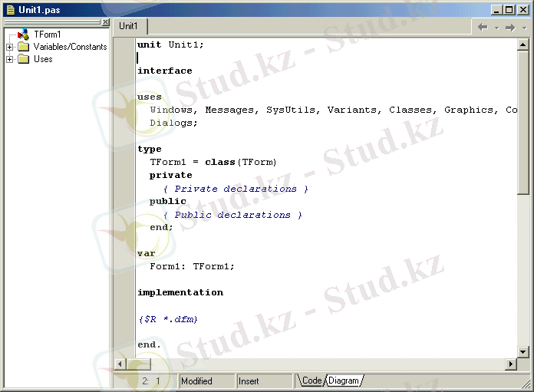Maximize the Unit1.pas window
534x392 pixels.
point(509,10)
